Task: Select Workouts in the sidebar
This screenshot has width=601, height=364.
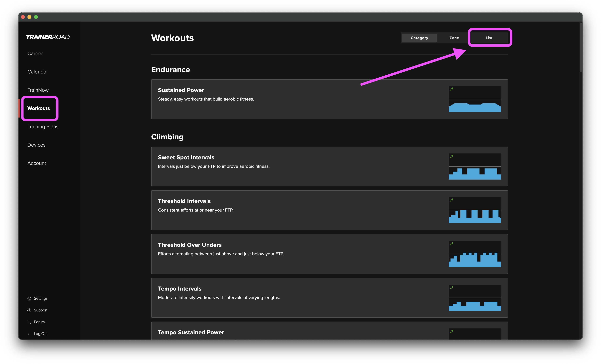Action: point(39,108)
